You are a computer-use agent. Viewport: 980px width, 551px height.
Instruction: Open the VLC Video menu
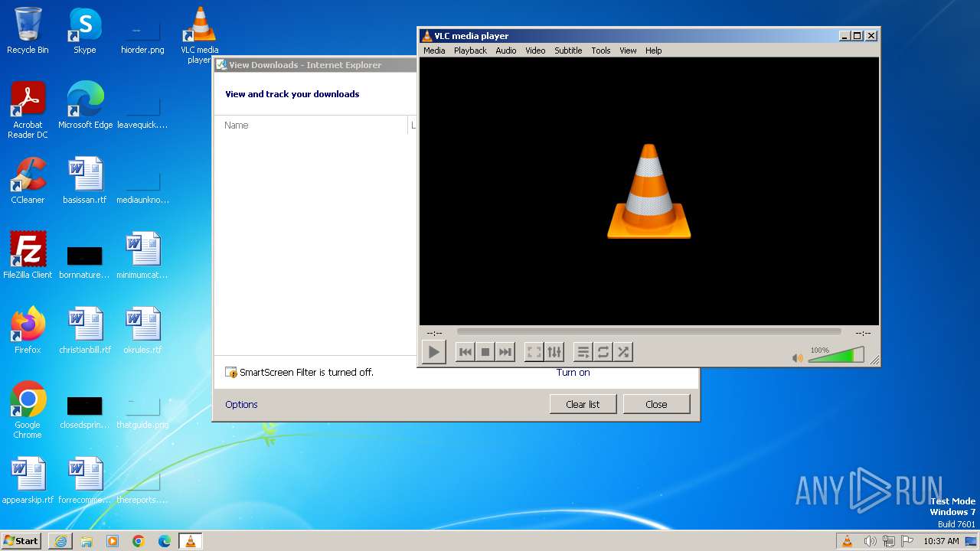tap(535, 51)
